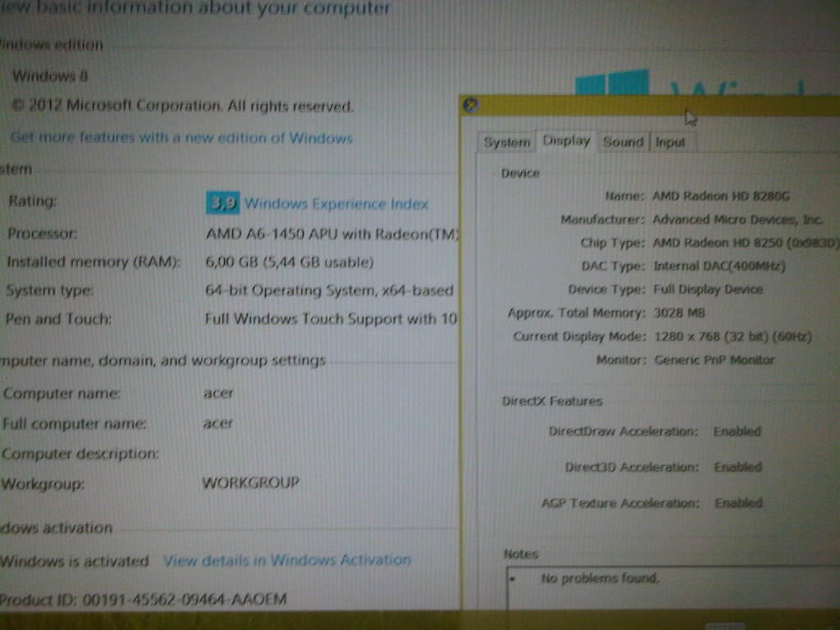This screenshot has height=630, width=840.
Task: Click the DirectX Features group label
Action: (x=552, y=401)
